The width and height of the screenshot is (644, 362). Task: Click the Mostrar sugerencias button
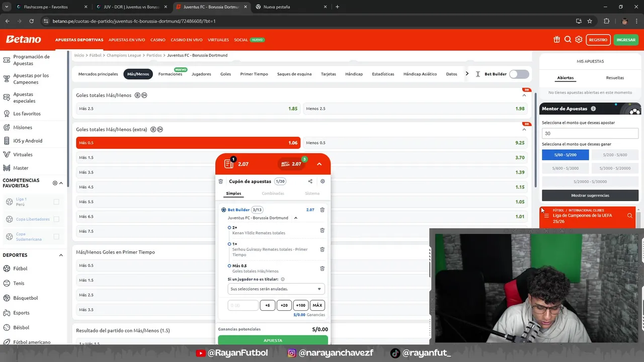click(590, 195)
